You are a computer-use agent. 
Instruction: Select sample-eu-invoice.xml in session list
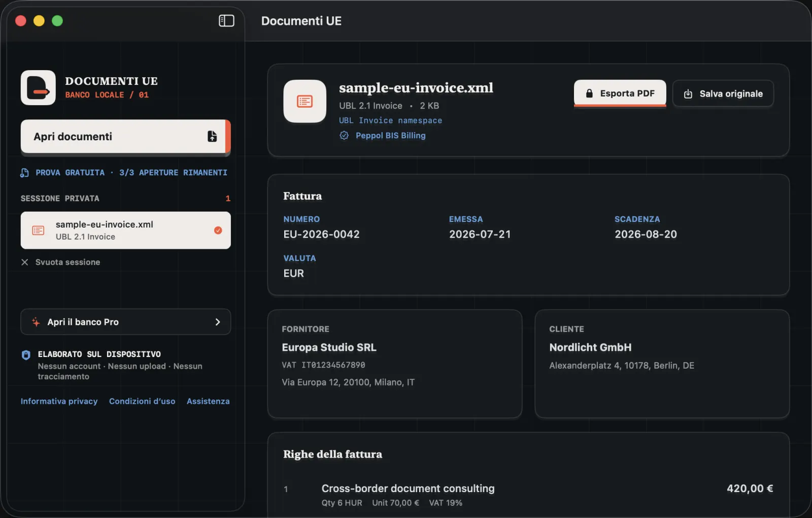tap(125, 230)
